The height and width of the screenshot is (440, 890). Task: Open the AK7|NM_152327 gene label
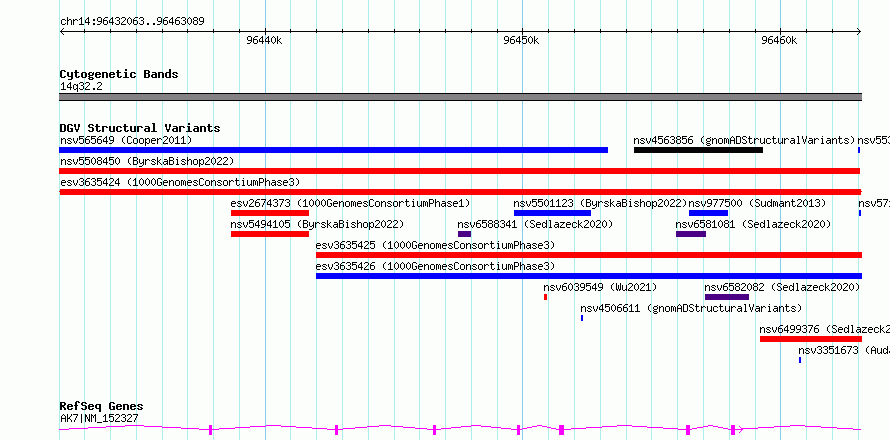click(x=99, y=418)
